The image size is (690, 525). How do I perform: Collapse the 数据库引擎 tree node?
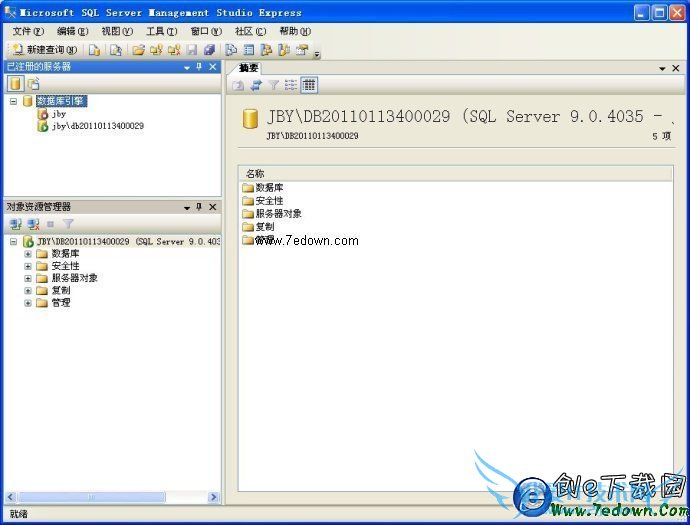14,101
